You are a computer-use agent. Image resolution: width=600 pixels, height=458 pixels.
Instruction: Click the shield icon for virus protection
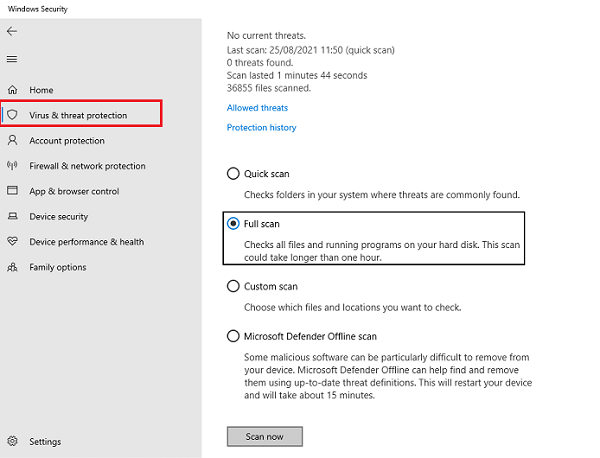coord(12,114)
